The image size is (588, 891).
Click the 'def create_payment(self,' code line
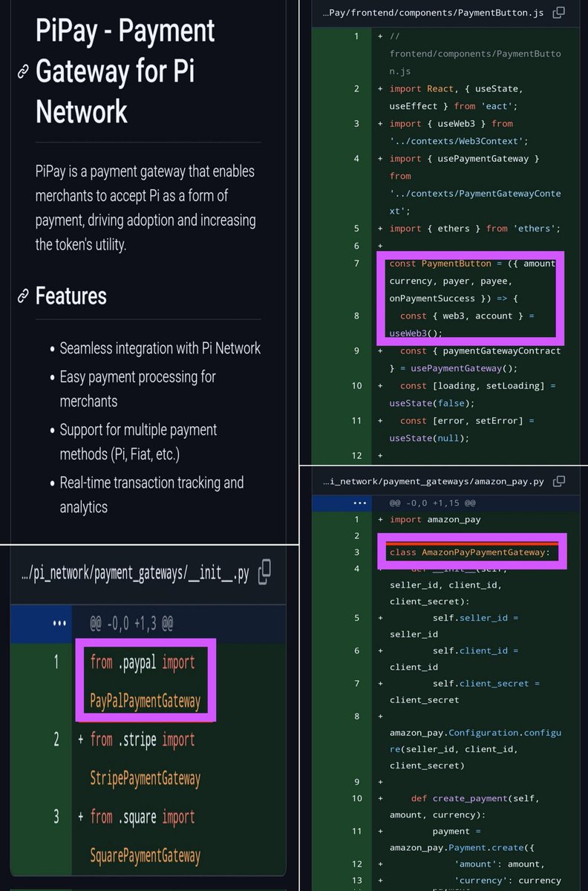(475, 798)
